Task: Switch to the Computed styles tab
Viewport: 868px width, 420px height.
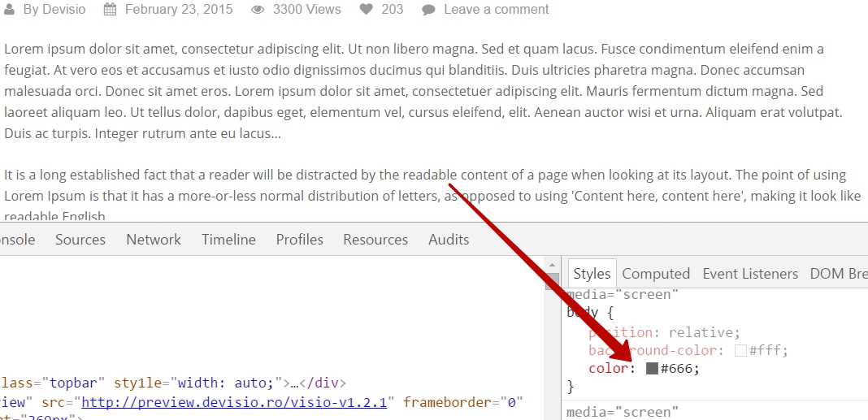Action: point(655,274)
